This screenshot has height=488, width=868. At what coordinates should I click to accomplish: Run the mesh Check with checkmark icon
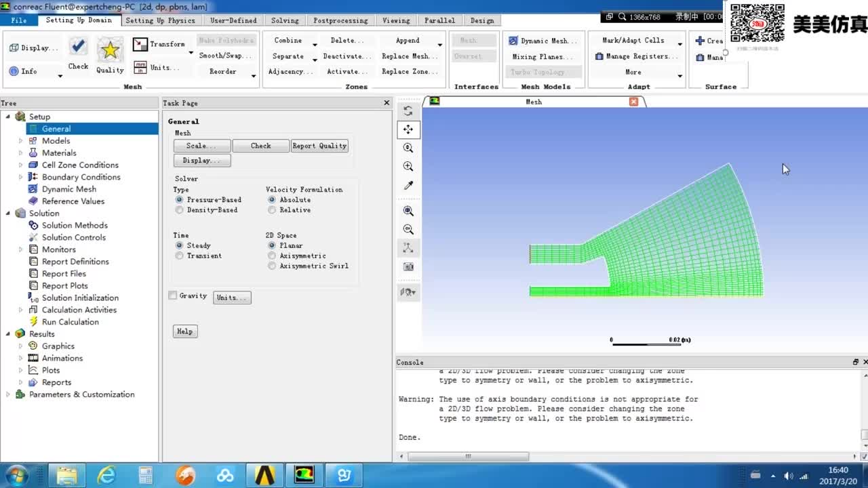78,53
